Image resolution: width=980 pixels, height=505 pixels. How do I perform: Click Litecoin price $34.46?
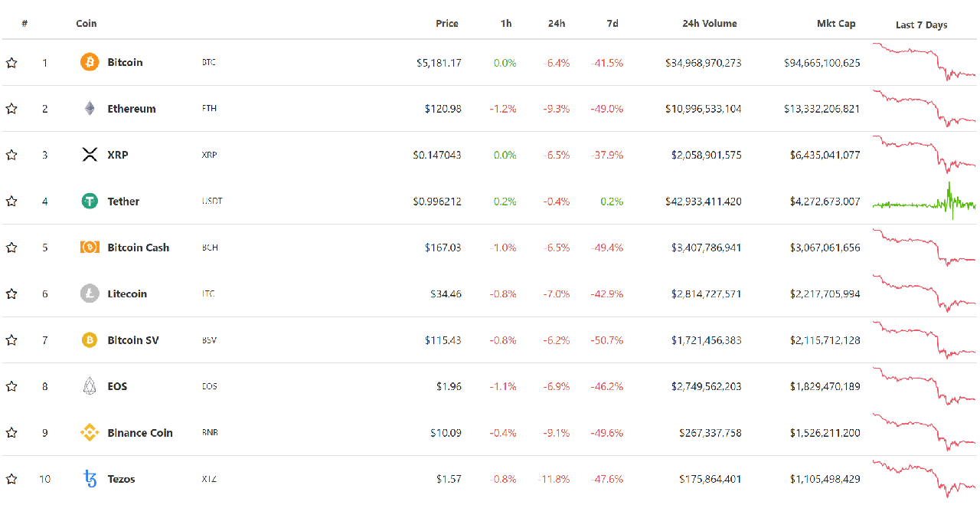pyautogui.click(x=446, y=294)
